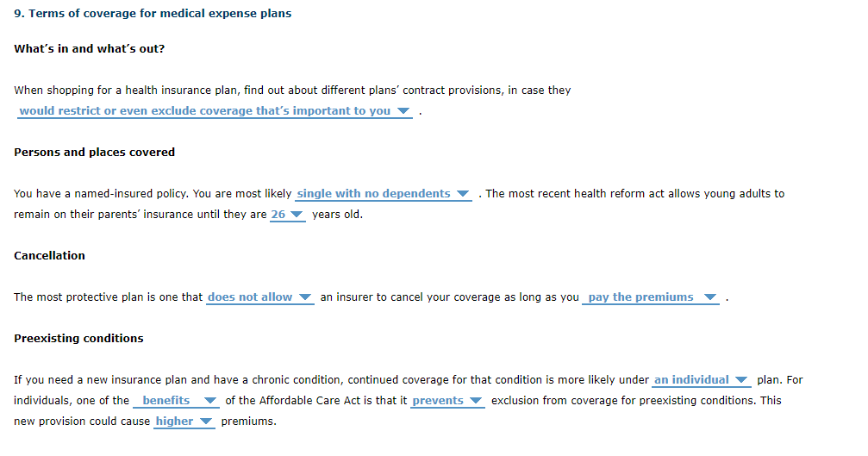Open the 'higher' premiums dropdown

184,422
